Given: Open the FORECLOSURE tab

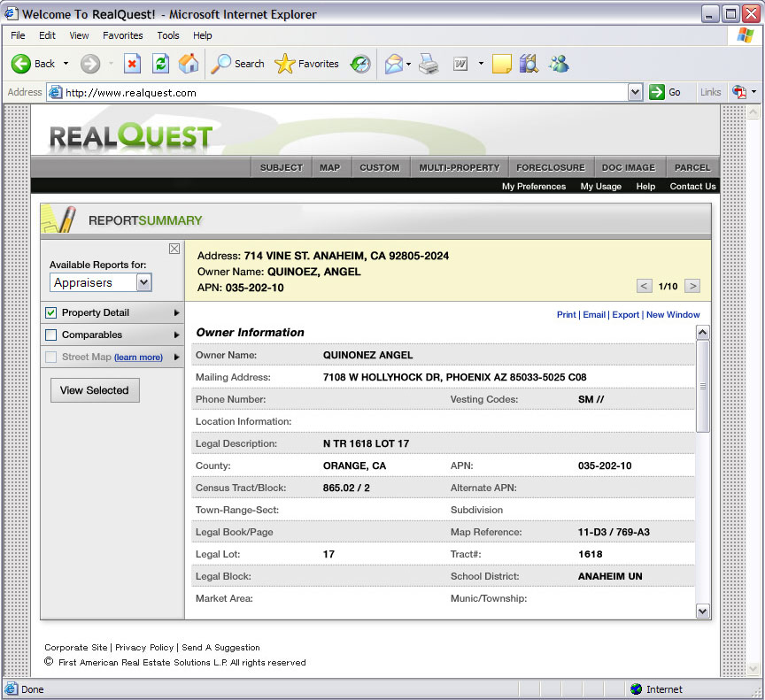Looking at the screenshot, I should (551, 167).
